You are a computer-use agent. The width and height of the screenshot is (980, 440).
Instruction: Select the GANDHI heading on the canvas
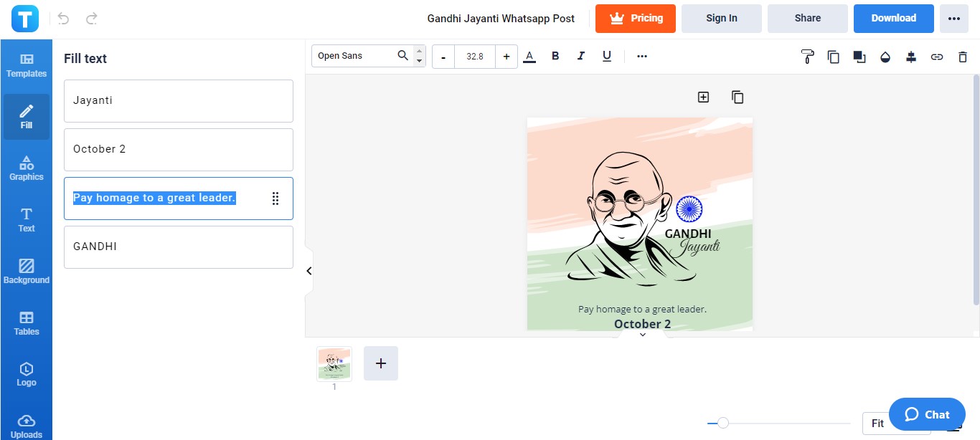688,234
